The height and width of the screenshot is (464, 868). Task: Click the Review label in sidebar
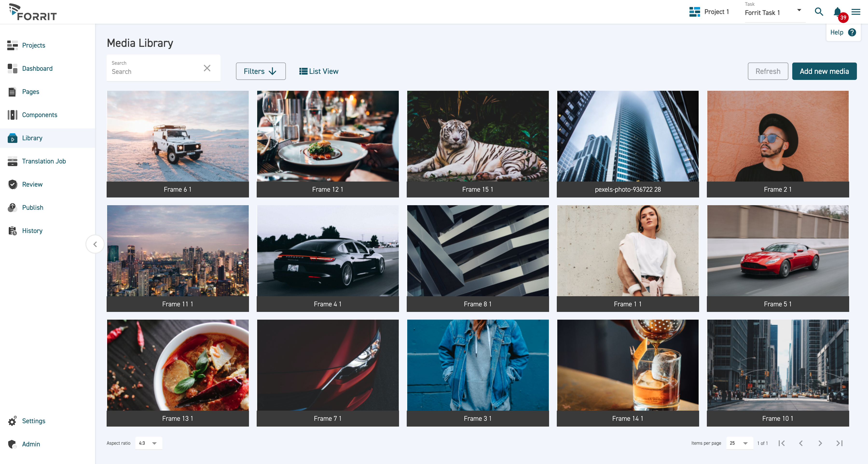pyautogui.click(x=32, y=184)
